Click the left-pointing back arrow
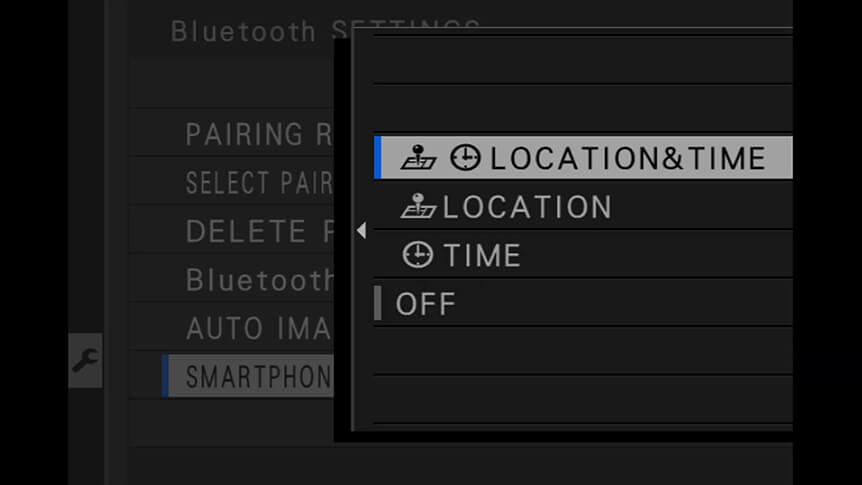This screenshot has width=862, height=485. tap(361, 230)
